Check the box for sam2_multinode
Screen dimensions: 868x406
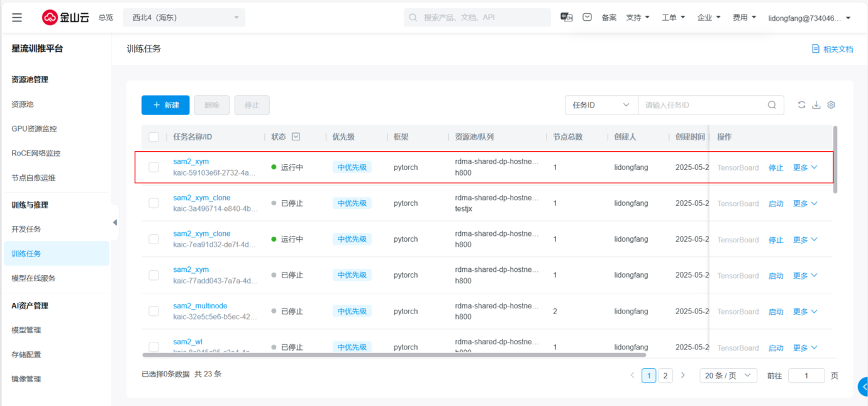[x=154, y=311]
